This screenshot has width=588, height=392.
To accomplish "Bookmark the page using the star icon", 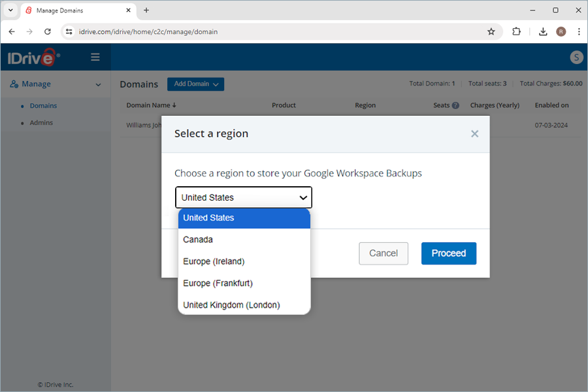I will coord(491,31).
